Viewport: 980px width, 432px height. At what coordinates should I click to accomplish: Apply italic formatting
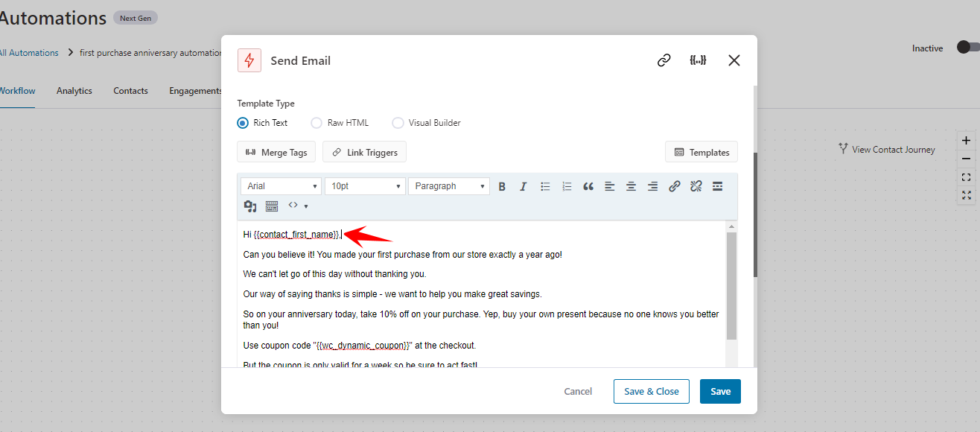pyautogui.click(x=523, y=186)
